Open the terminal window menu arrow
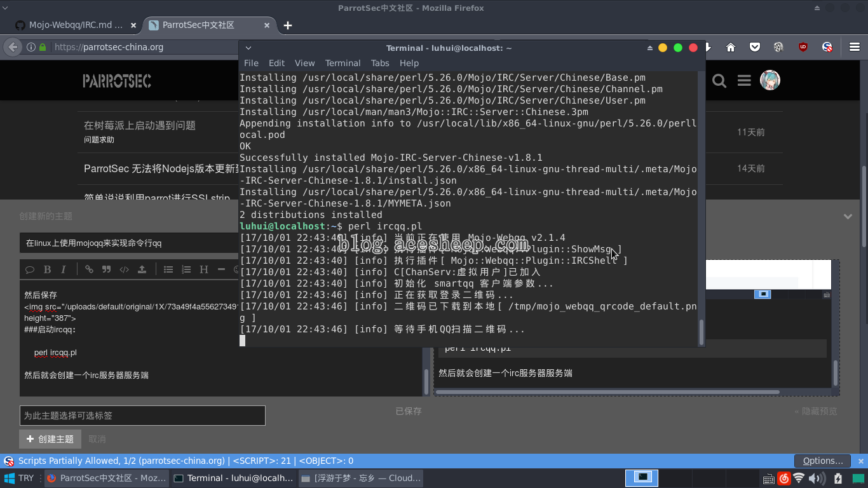 click(x=248, y=48)
